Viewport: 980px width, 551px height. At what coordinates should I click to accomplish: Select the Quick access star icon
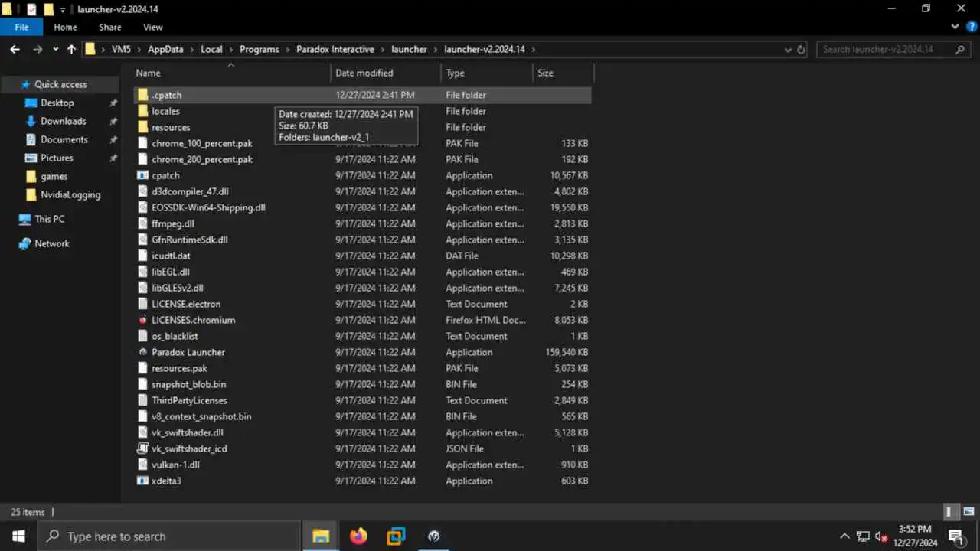coord(26,84)
